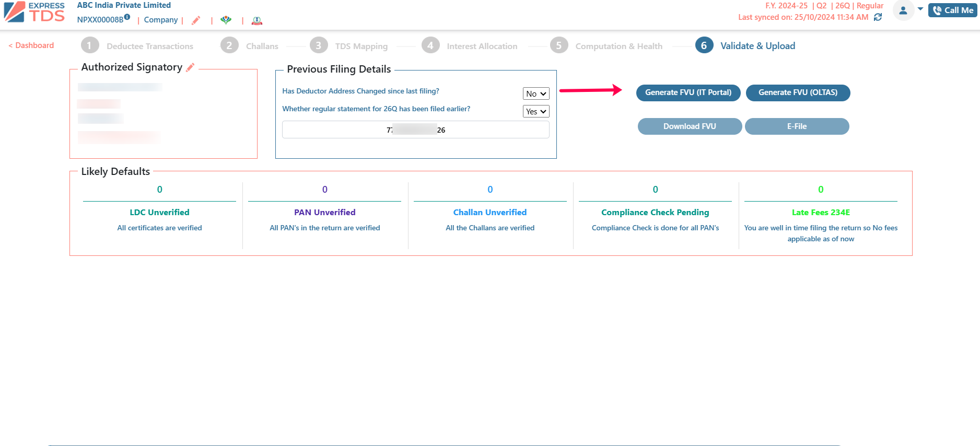This screenshot has width=980, height=446.
Task: Click the E-File button
Action: coord(797,126)
